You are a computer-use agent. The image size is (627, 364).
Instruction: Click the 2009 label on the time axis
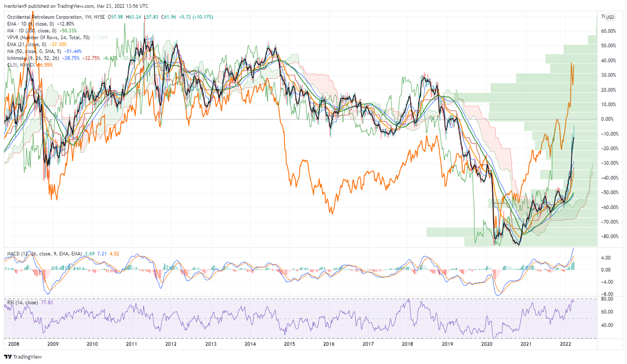53,344
